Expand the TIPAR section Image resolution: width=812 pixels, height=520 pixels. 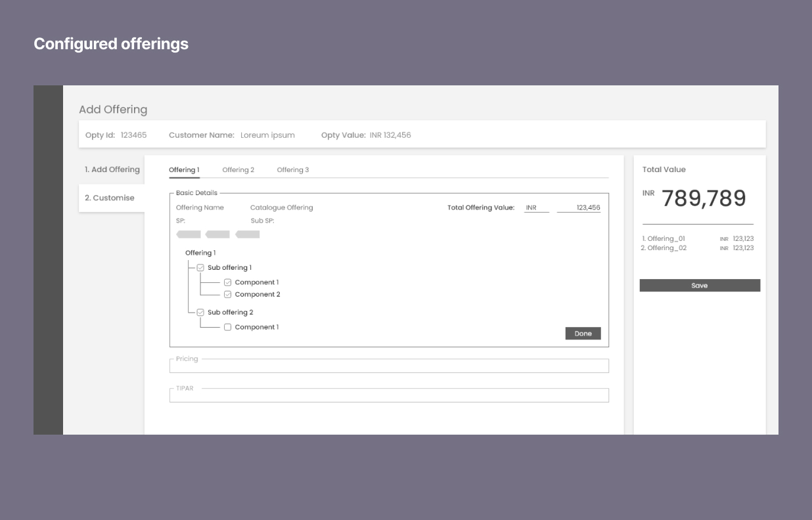389,395
